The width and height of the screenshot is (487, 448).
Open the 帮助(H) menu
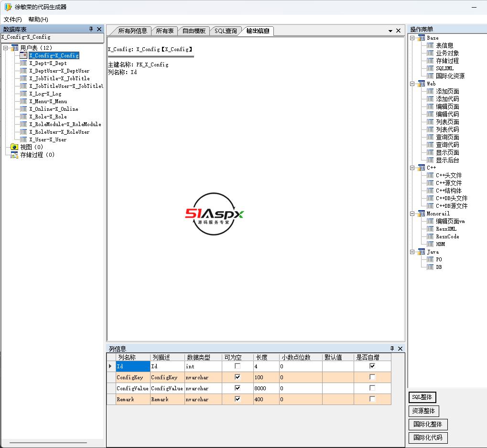point(38,19)
